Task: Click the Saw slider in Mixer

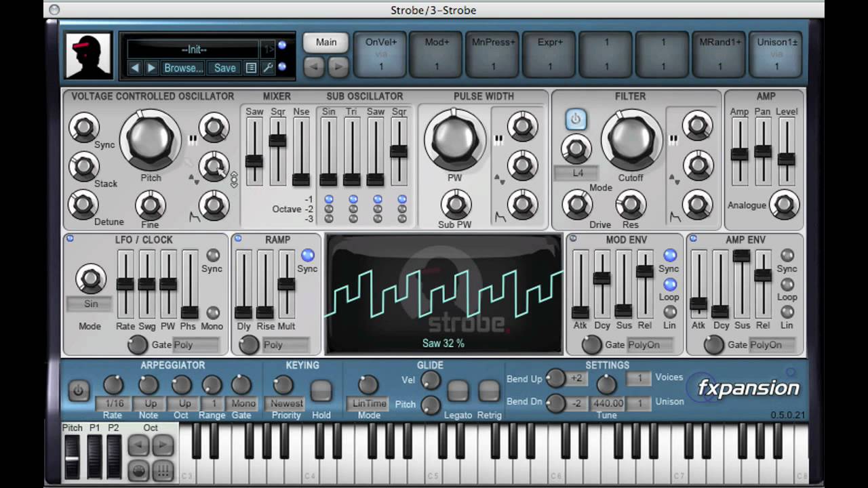Action: coord(254,152)
